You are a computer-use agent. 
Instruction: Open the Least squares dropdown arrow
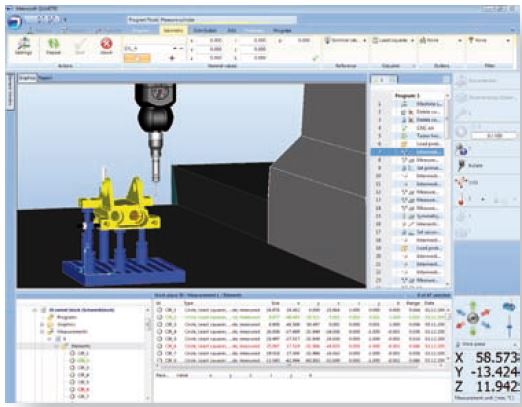[x=412, y=40]
